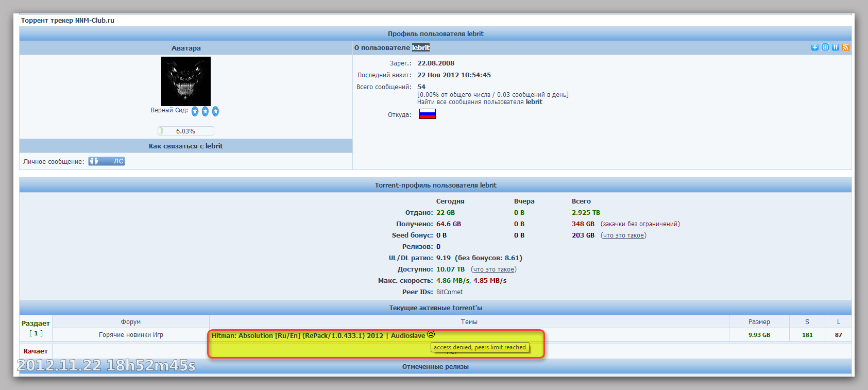Click the sad smiley icon beside Hitman torrent
The height and width of the screenshot is (390, 868).
[x=431, y=334]
